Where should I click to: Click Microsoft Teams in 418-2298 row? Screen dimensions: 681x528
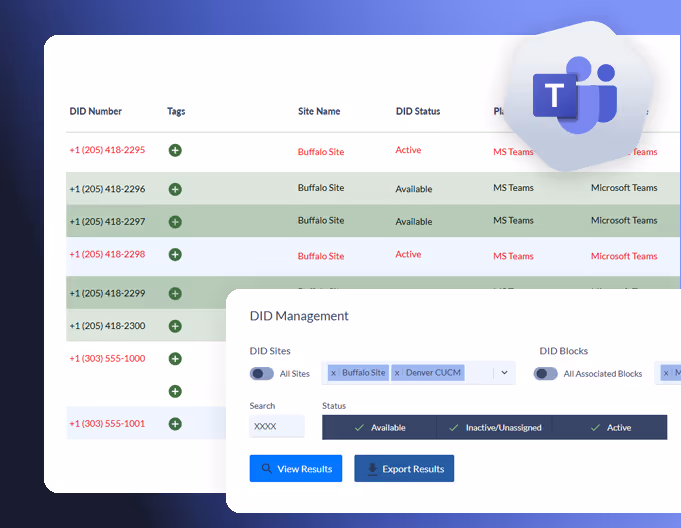(624, 256)
